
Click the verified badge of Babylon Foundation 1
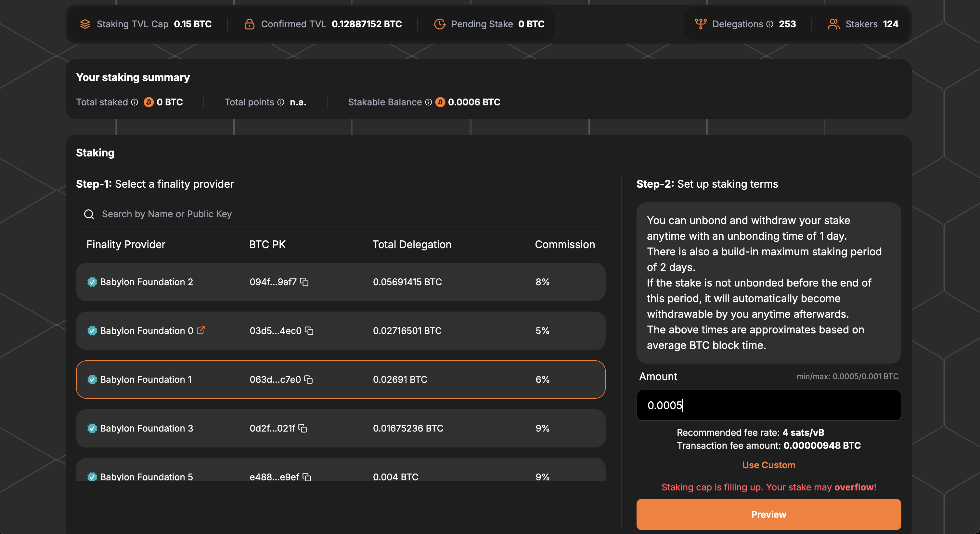tap(92, 379)
